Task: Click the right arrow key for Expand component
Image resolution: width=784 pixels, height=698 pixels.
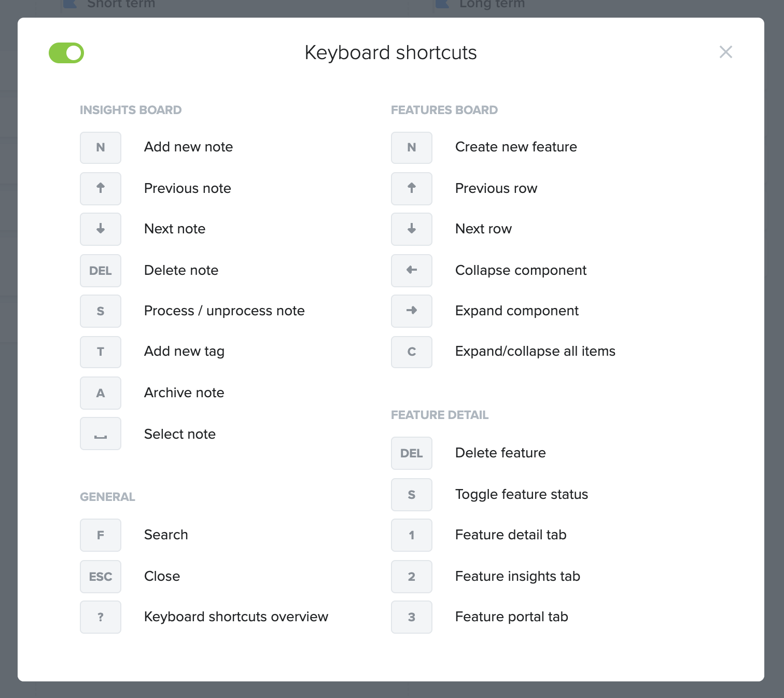Action: [x=412, y=311]
